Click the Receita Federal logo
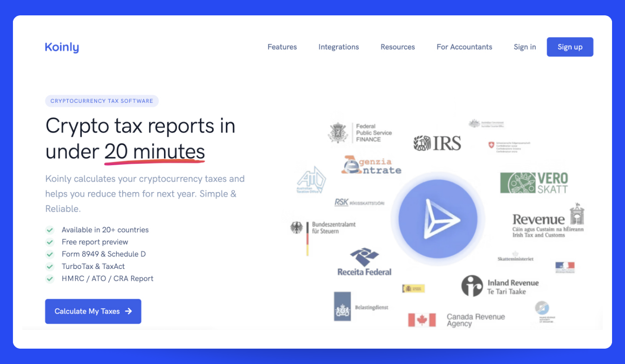 (364, 262)
